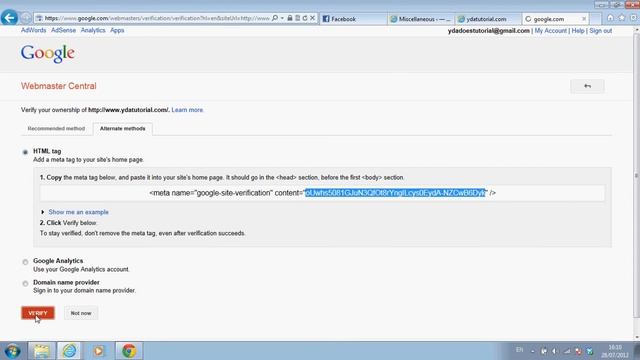The image size is (640, 360).
Task: Open Windows Media Player on the taskbar
Action: pos(98,351)
